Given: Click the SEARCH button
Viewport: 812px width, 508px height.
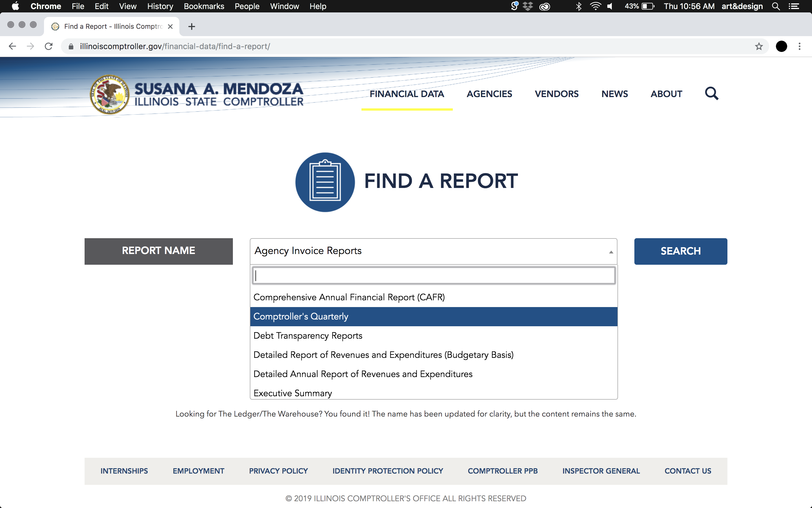Looking at the screenshot, I should tap(680, 251).
